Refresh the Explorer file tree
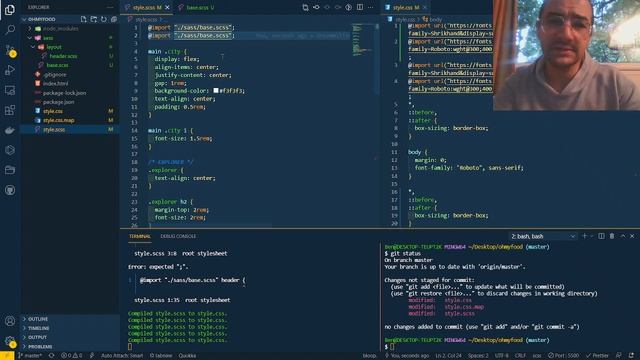The height and width of the screenshot is (360, 640). coord(104,19)
